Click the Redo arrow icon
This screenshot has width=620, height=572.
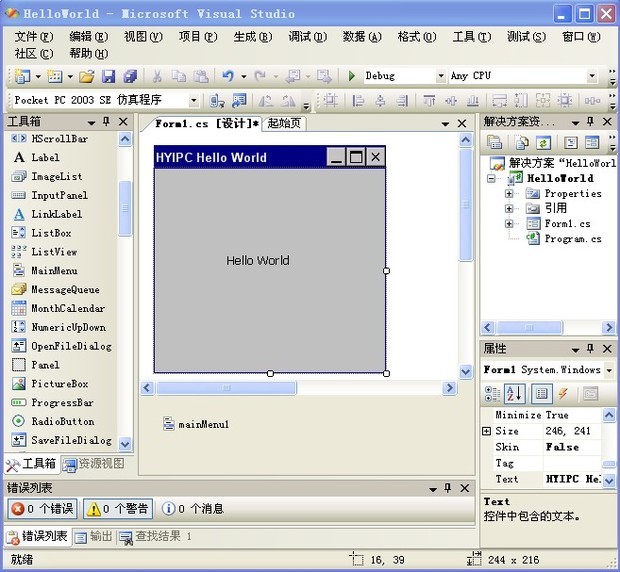point(260,76)
